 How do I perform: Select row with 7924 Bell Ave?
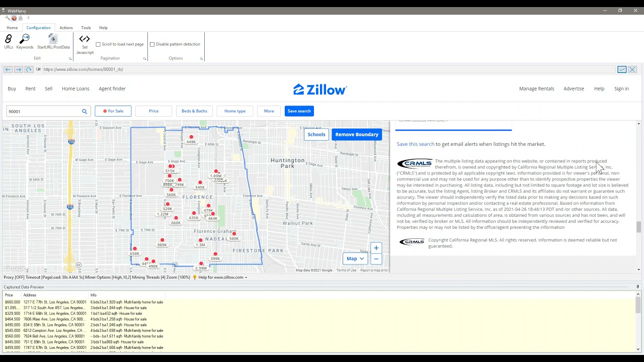coord(319,336)
